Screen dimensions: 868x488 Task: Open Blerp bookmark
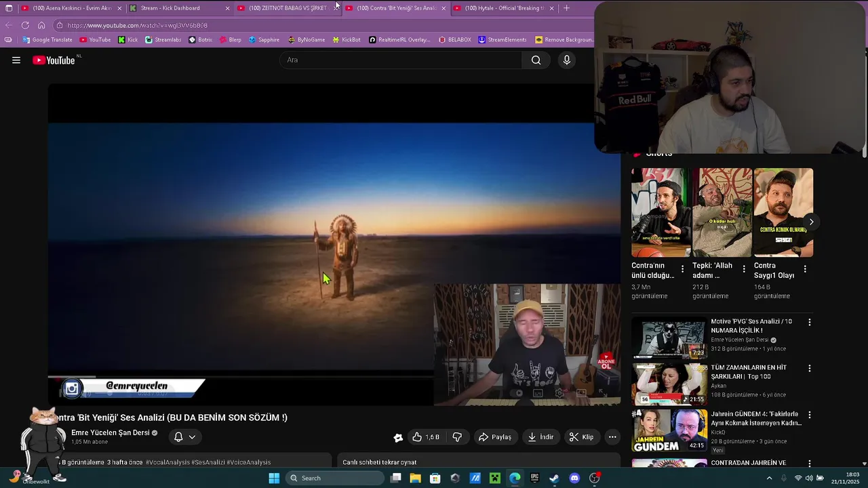tap(231, 39)
